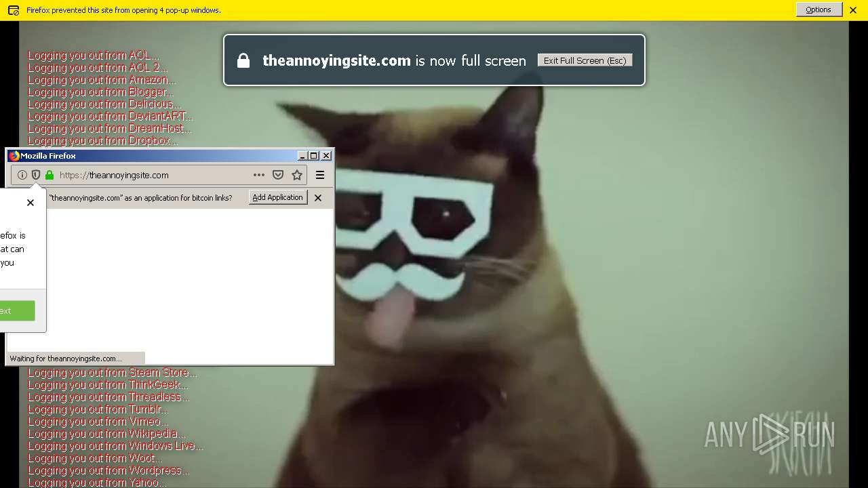Click 'Logging you out from Delicious...' text

coord(104,104)
